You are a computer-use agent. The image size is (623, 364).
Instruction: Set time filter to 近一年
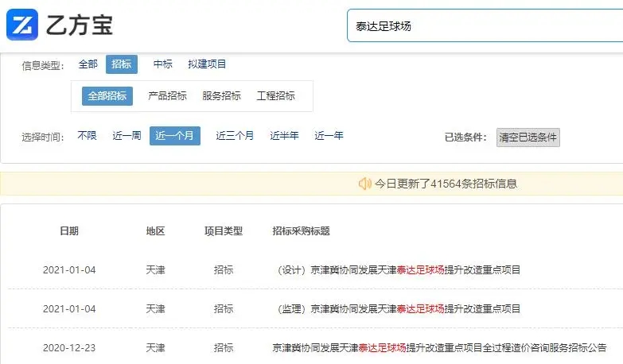pos(329,136)
